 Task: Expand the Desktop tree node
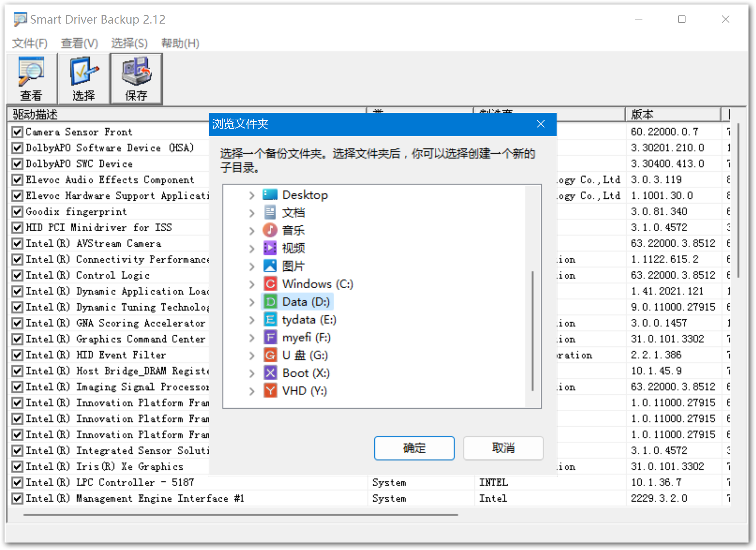pyautogui.click(x=252, y=195)
